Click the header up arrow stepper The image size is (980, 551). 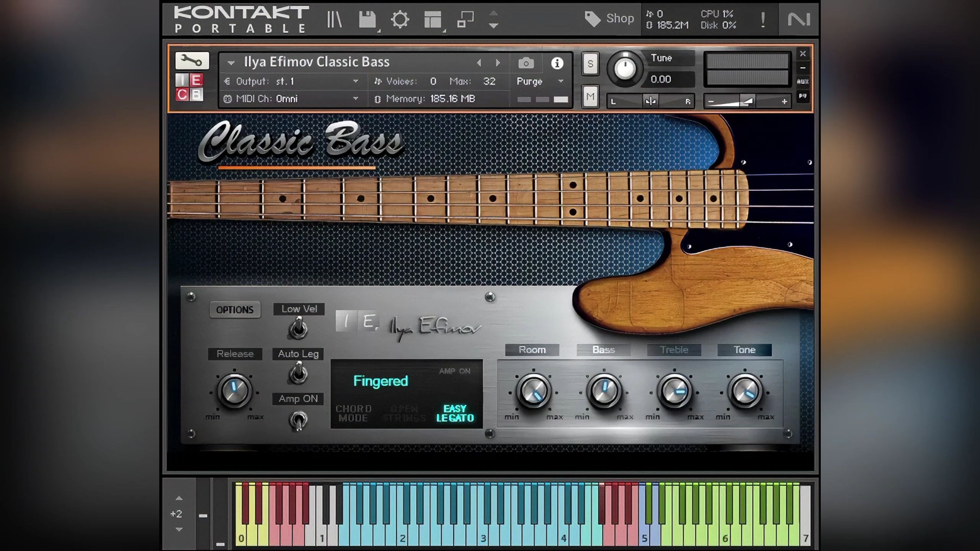[x=493, y=13]
